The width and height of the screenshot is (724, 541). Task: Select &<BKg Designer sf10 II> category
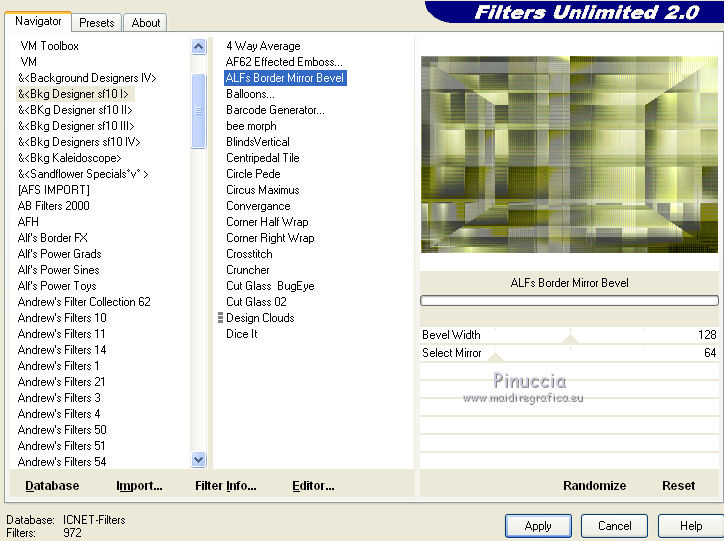click(75, 110)
